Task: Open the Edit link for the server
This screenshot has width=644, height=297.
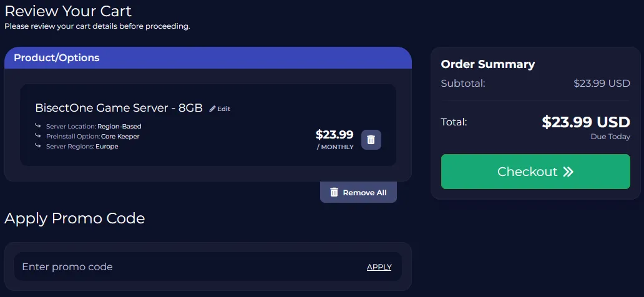Action: [223, 109]
